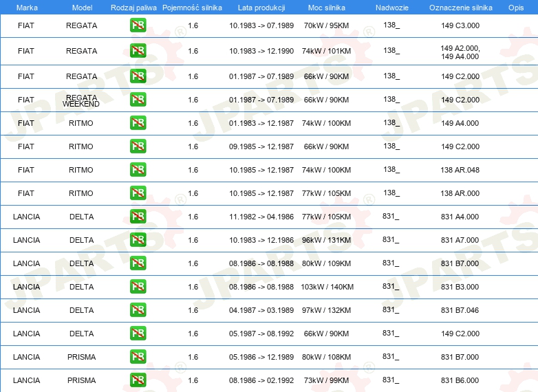Select the REGATA WEEKEND model cell
The width and height of the screenshot is (538, 392).
pyautogui.click(x=81, y=101)
